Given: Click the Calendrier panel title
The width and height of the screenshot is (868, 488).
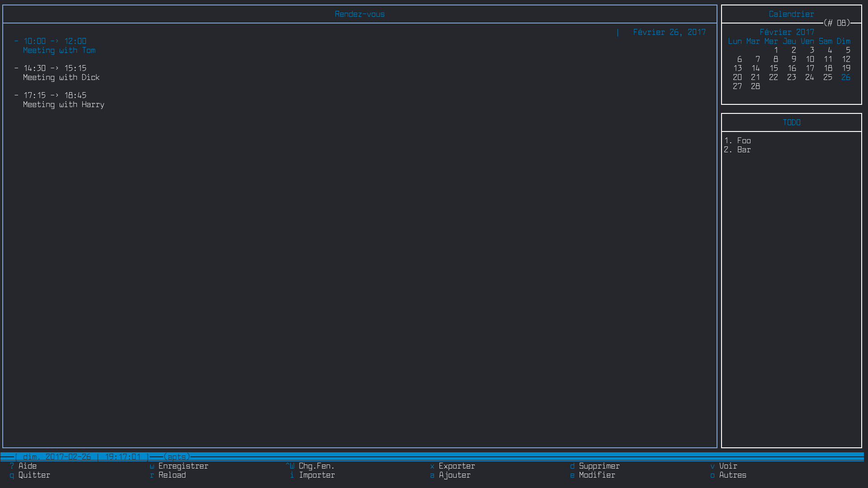Looking at the screenshot, I should pos(791,14).
